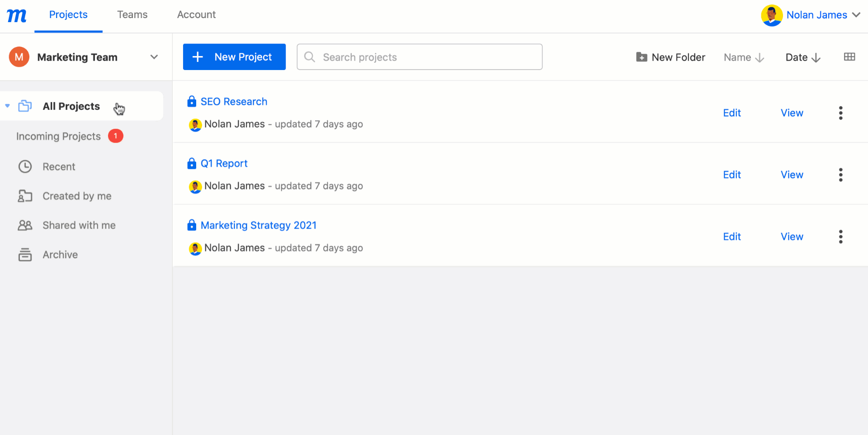The image size is (868, 435).
Task: Switch to the Account tab
Action: click(196, 15)
